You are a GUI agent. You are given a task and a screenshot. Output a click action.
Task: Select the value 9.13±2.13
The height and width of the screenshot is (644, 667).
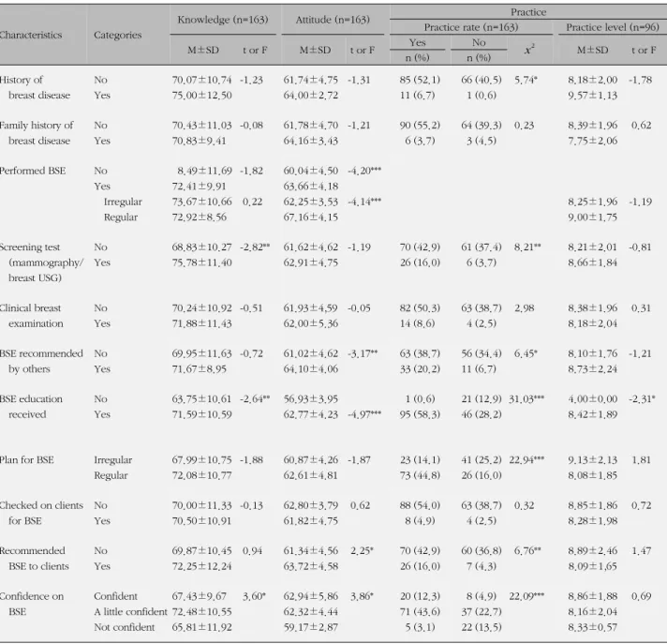point(593,460)
